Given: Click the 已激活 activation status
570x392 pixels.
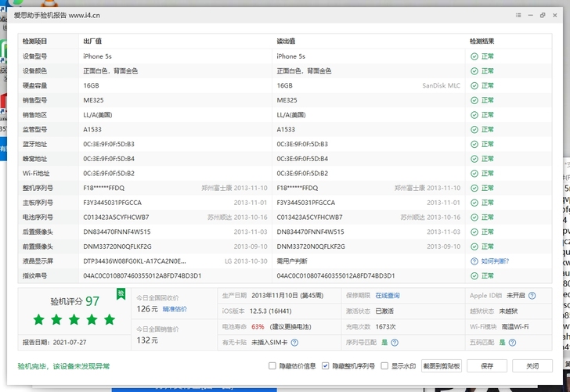Looking at the screenshot, I should [x=384, y=311].
